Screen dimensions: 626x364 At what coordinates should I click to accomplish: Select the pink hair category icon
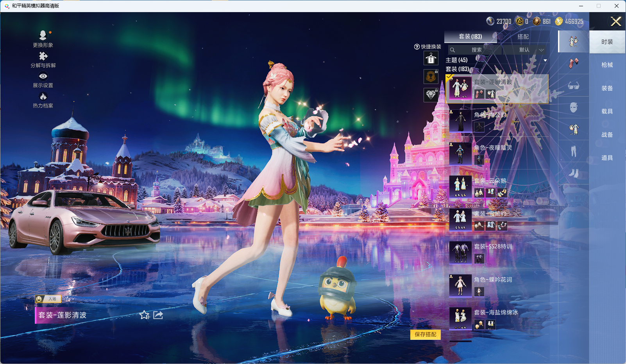point(573,63)
